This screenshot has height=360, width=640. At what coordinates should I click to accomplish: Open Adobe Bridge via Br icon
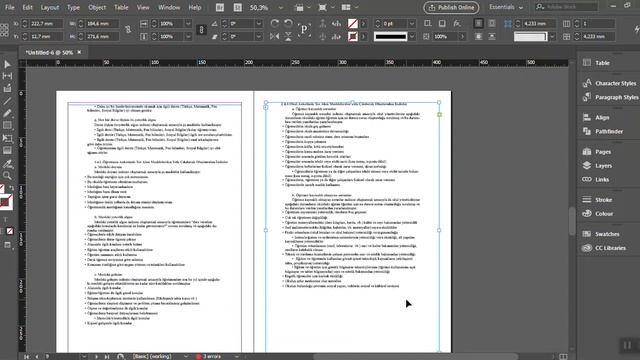point(220,7)
